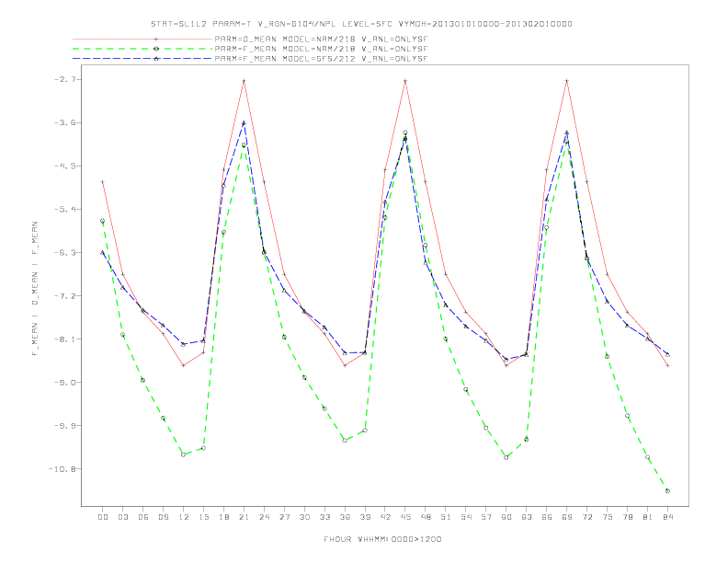Click x-axis tick label 30

[304, 517]
